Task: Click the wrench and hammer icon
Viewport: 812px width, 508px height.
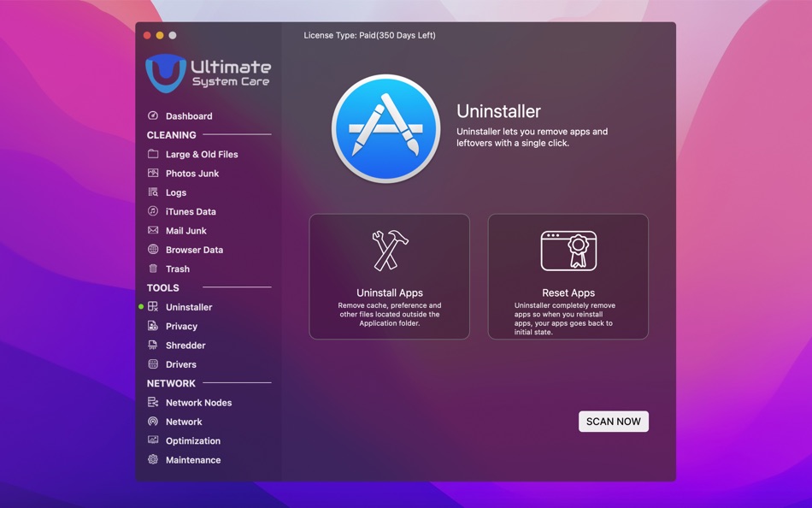Action: [390, 251]
